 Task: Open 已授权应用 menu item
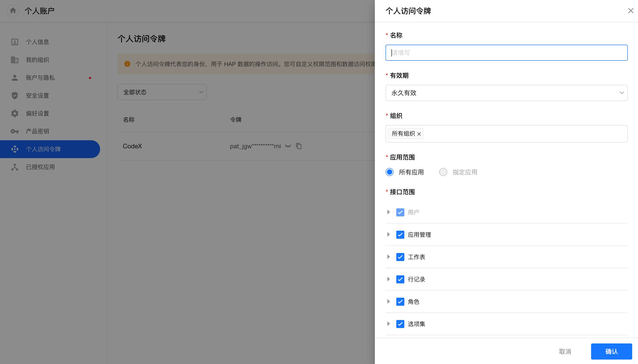tap(50, 167)
